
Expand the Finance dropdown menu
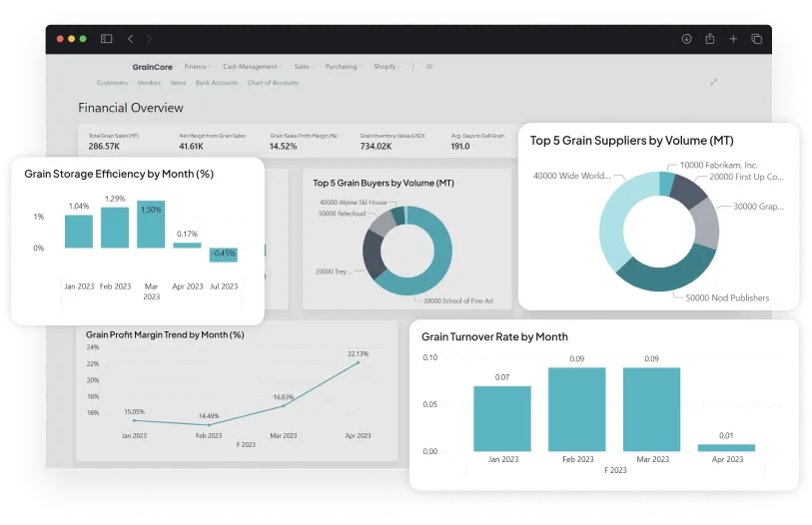pyautogui.click(x=198, y=67)
